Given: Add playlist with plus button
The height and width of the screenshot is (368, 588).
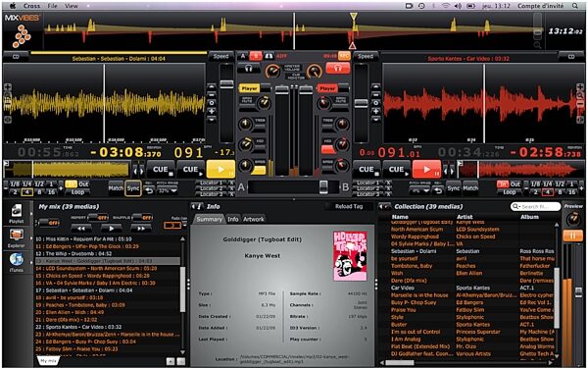Looking at the screenshot, I should 171,361.
